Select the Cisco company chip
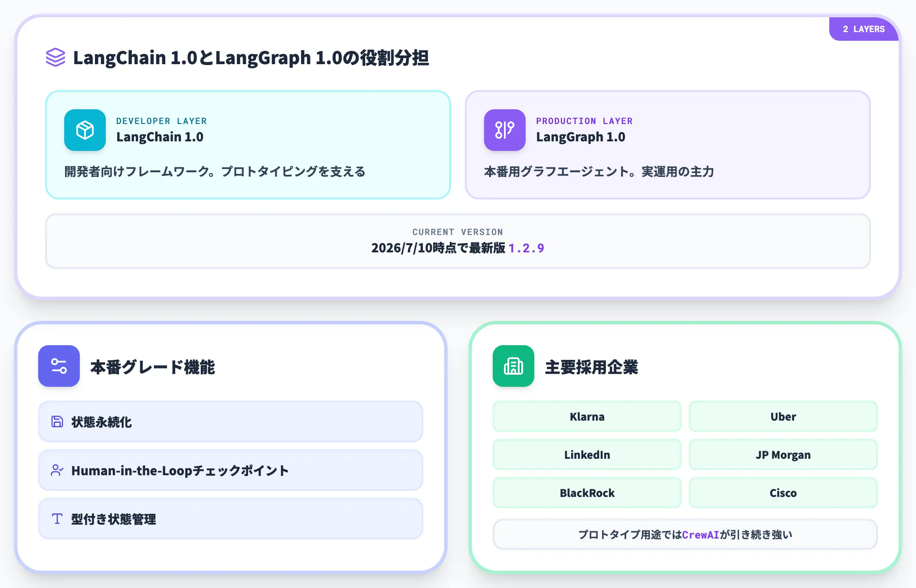The width and height of the screenshot is (916, 588). [x=783, y=493]
